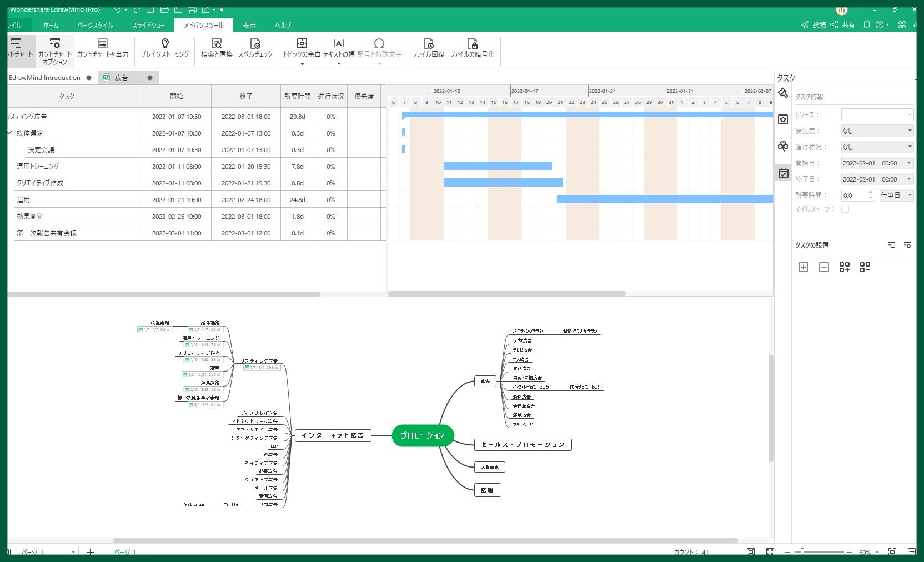The height and width of the screenshot is (562, 924).
Task: Select the インターネット広告 mind map node
Action: (333, 435)
